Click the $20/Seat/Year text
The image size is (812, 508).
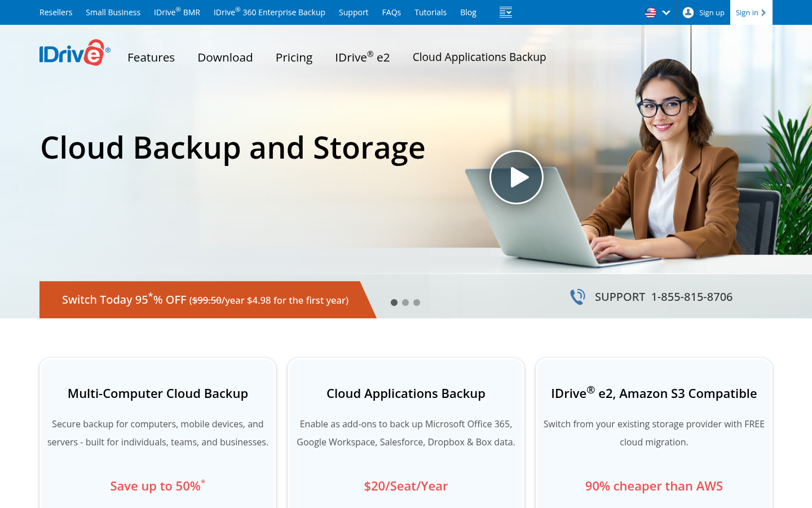pos(406,486)
